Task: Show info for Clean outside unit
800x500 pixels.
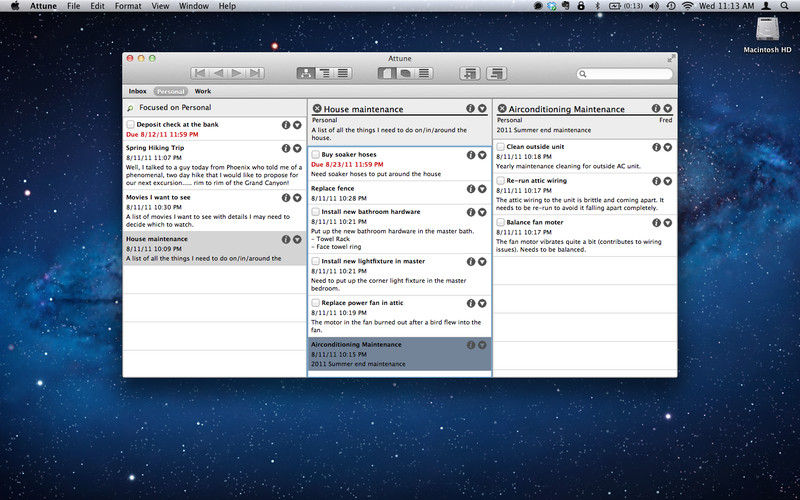Action: pyautogui.click(x=656, y=147)
